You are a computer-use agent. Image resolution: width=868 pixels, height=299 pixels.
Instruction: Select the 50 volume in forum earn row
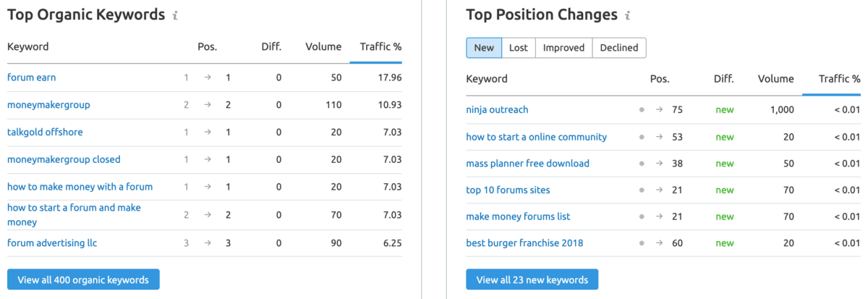(x=336, y=77)
